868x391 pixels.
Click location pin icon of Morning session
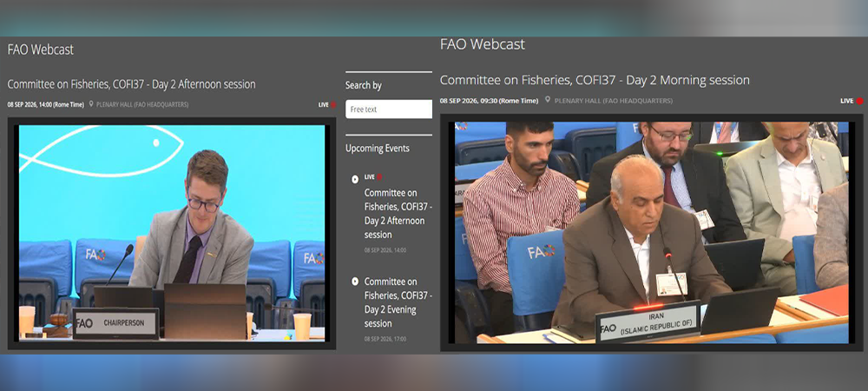[548, 100]
